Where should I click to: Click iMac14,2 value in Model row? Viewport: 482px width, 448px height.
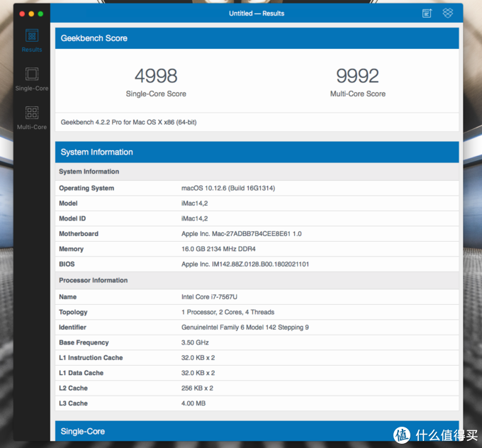195,203
